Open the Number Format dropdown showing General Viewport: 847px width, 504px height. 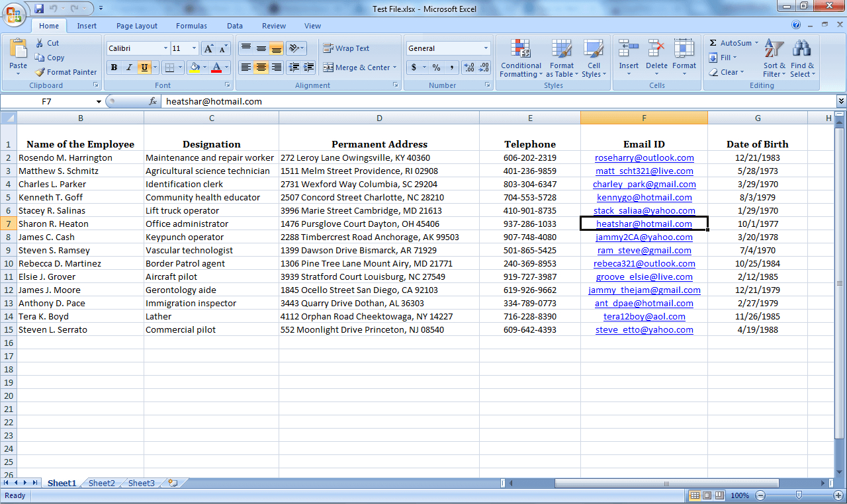click(x=448, y=48)
